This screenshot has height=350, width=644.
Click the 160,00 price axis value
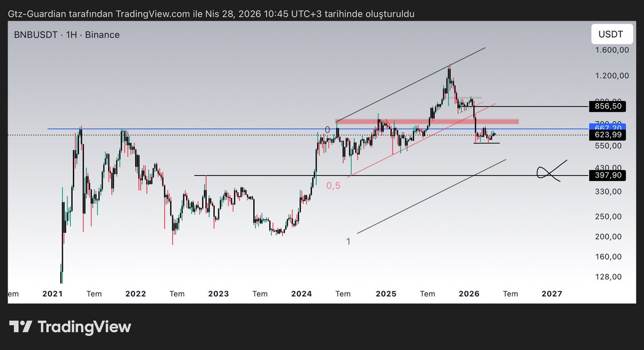609,257
